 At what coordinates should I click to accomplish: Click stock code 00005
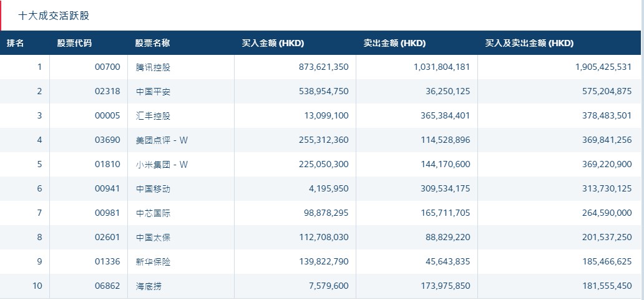point(107,116)
